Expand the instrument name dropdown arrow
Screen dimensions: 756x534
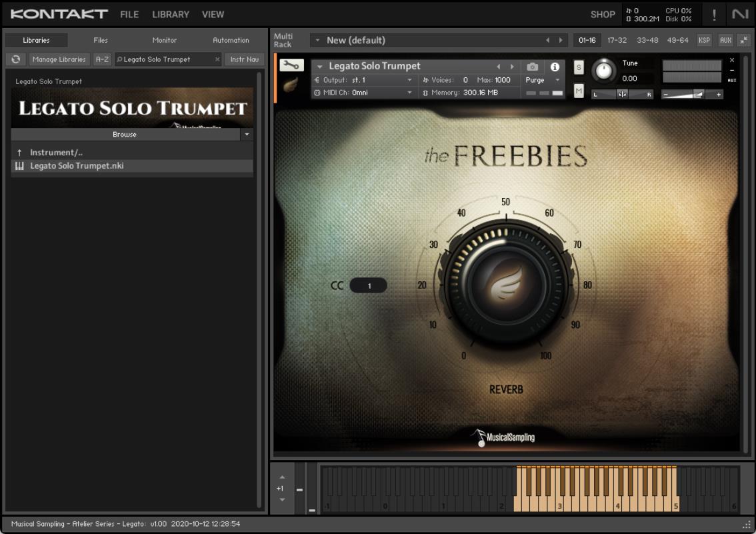319,67
